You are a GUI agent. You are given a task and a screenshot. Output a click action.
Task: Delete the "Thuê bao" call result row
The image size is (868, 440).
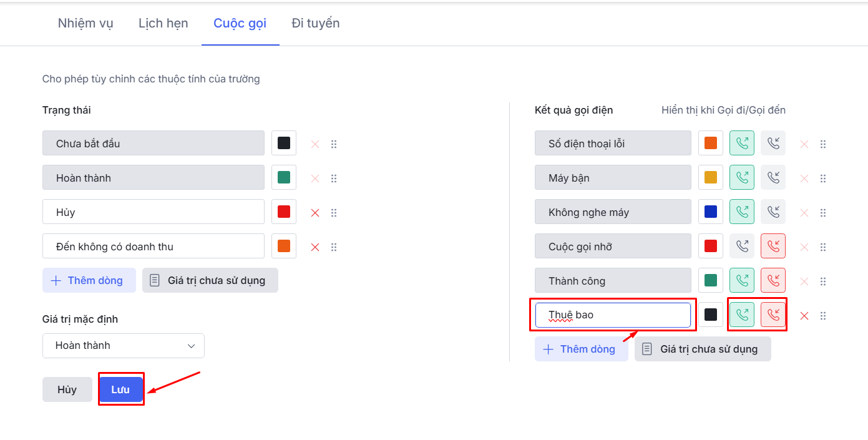(x=804, y=316)
